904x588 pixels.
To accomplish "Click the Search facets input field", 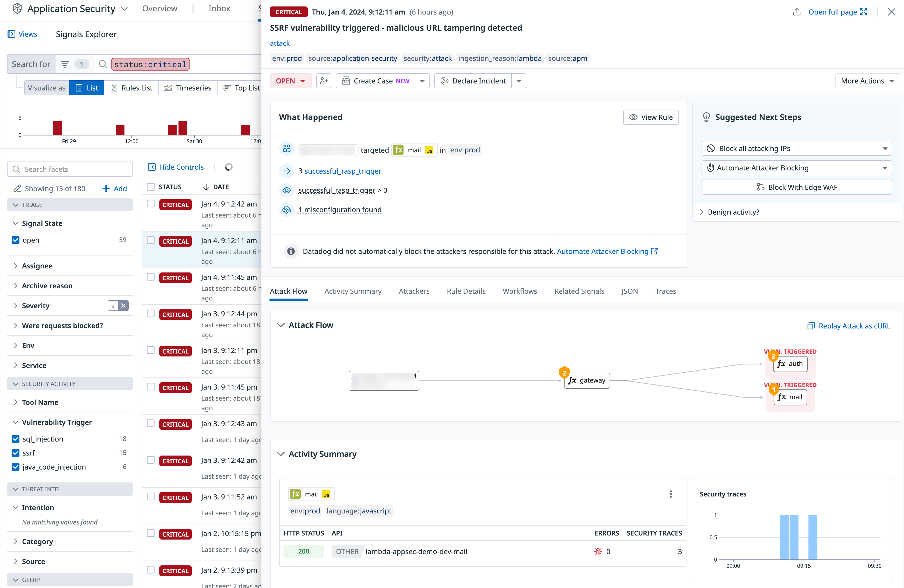I will coord(70,169).
